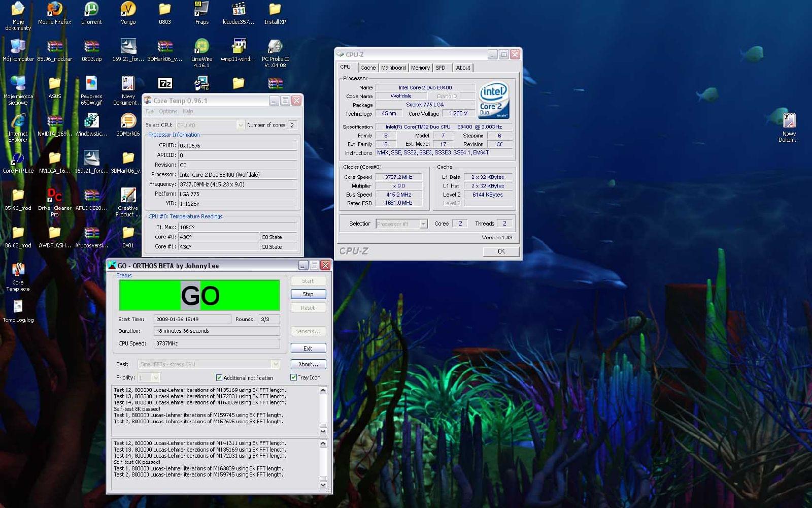The image size is (812, 508).
Task: Open the 0803 folder on desktop
Action: [x=164, y=14]
